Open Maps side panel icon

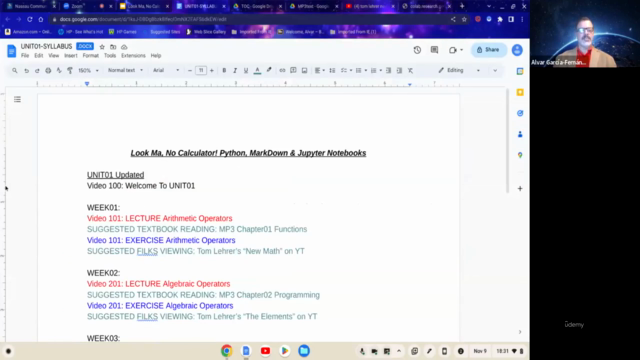coord(520,155)
